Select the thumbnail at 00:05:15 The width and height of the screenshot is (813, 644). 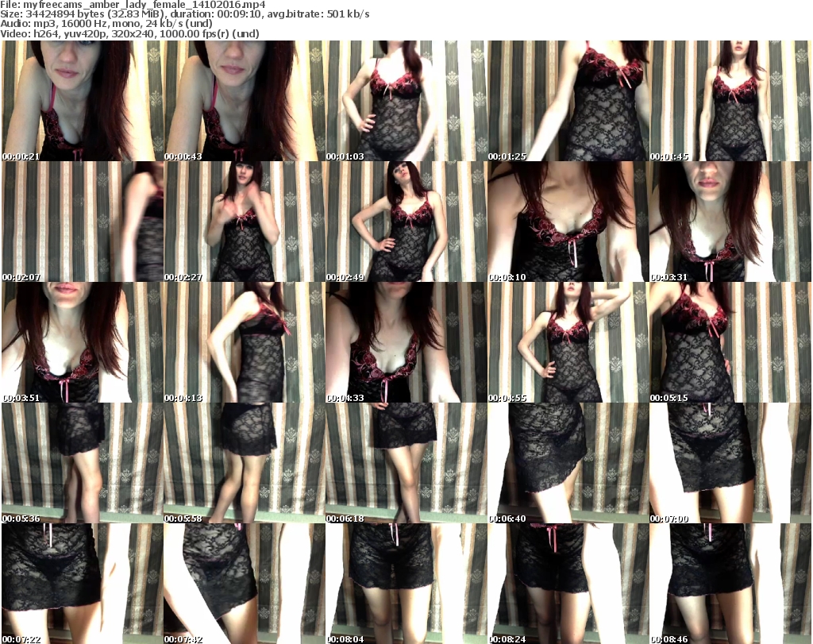pos(730,342)
